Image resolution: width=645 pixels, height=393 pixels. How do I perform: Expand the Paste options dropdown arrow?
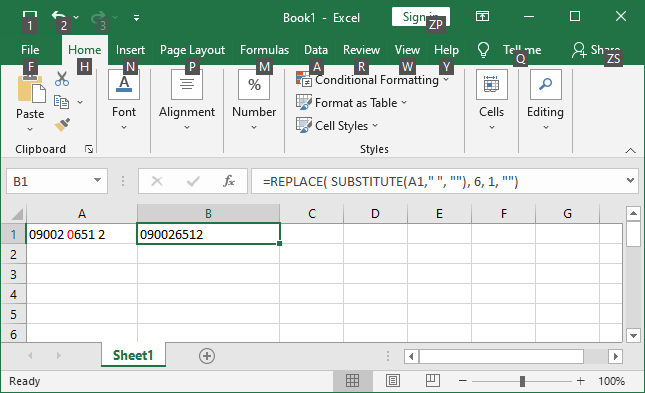(x=30, y=129)
